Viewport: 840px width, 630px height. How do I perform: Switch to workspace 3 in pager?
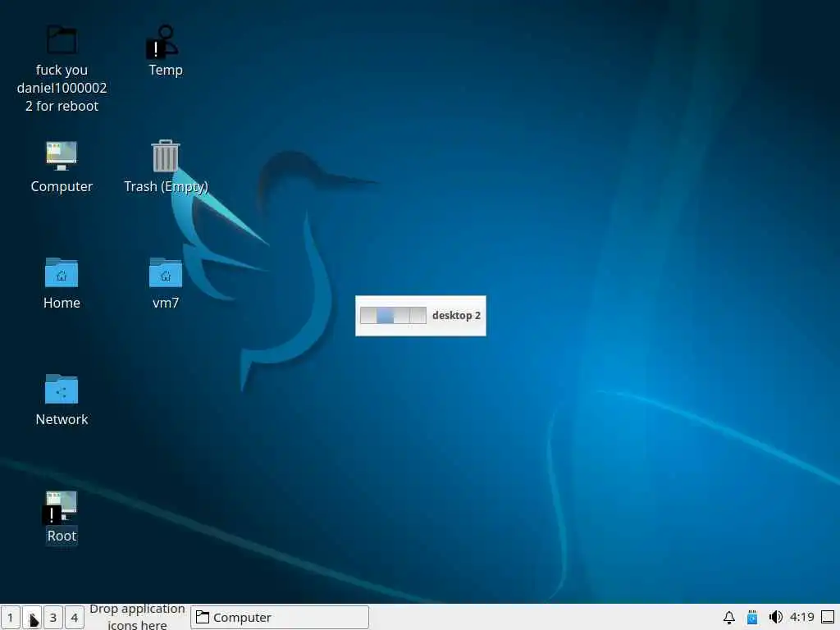tap(53, 617)
